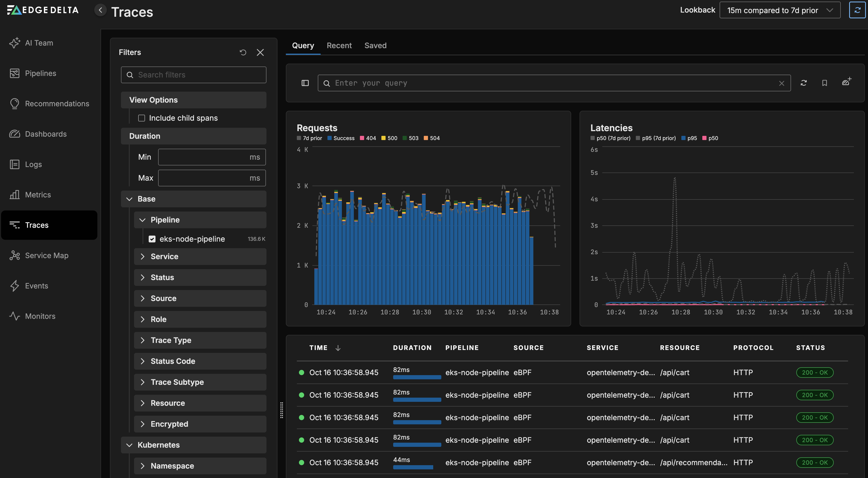The image size is (868, 478).
Task: Open the Lookback time range dropdown
Action: (x=780, y=10)
